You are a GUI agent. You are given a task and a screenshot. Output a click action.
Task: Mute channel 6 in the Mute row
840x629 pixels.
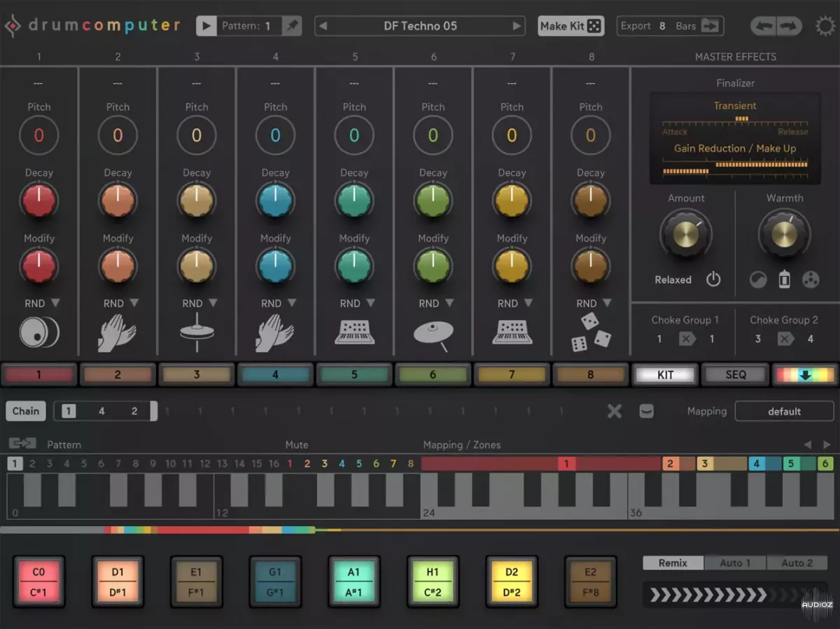point(376,464)
